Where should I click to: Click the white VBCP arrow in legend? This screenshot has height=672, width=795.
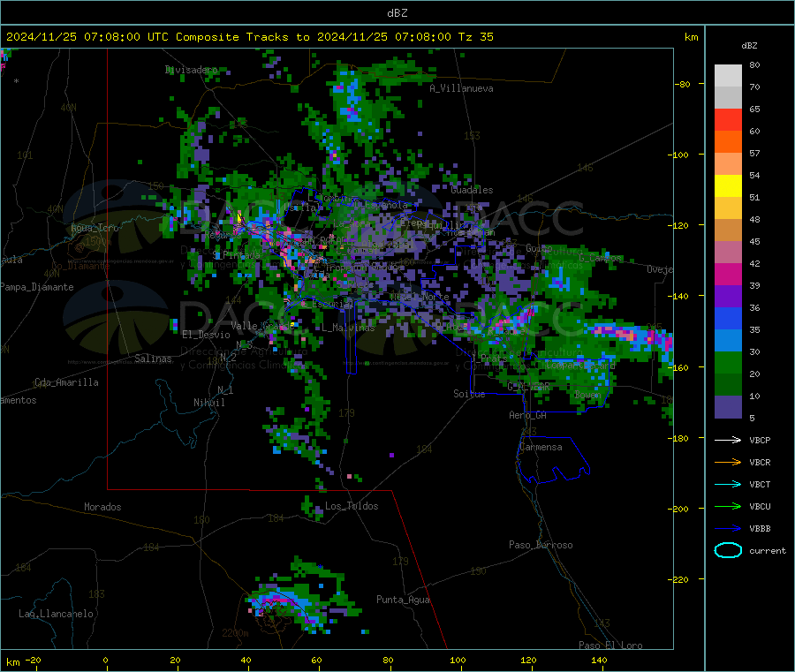728,440
